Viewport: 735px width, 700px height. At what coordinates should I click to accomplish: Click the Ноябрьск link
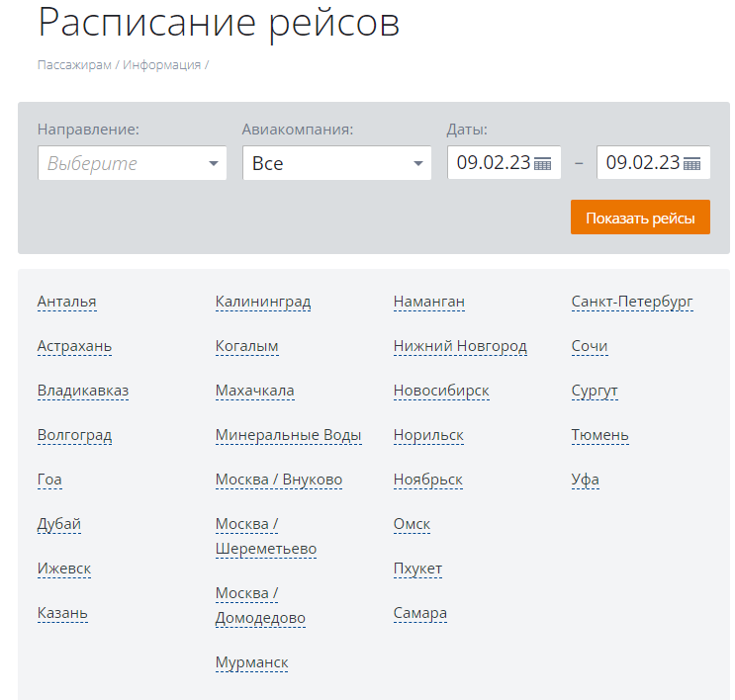tap(428, 480)
